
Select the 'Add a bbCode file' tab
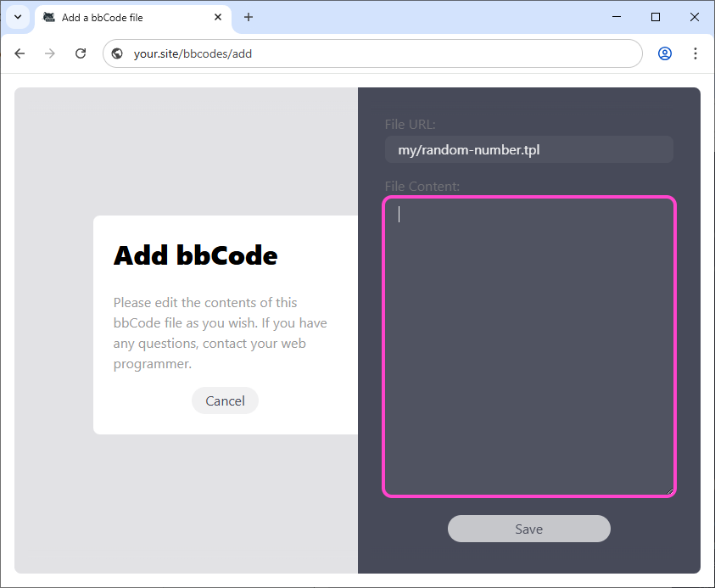(x=127, y=17)
